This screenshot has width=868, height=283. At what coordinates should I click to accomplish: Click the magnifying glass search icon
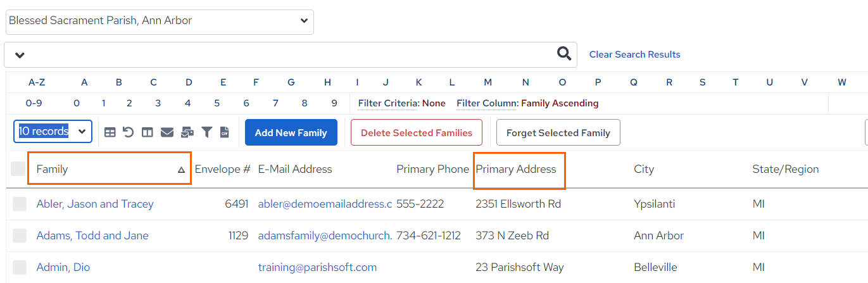click(x=564, y=54)
